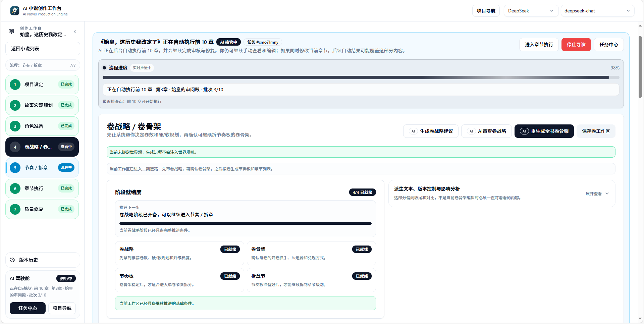Click the clock icon next to 版本历史
The height and width of the screenshot is (324, 644).
pyautogui.click(x=12, y=260)
